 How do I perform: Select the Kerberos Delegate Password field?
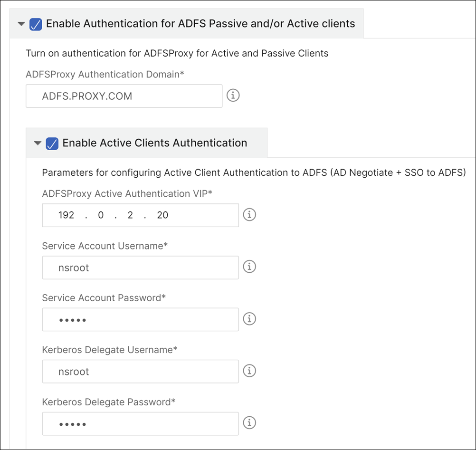pyautogui.click(x=140, y=423)
